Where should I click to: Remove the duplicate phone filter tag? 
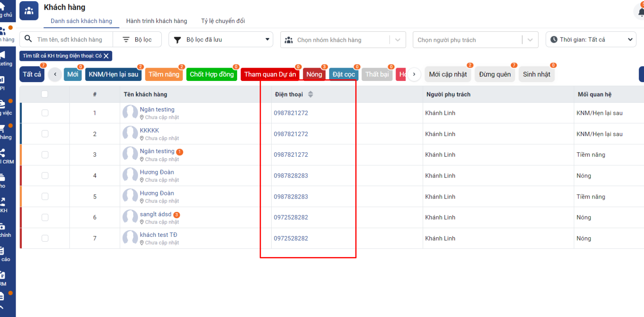click(106, 56)
